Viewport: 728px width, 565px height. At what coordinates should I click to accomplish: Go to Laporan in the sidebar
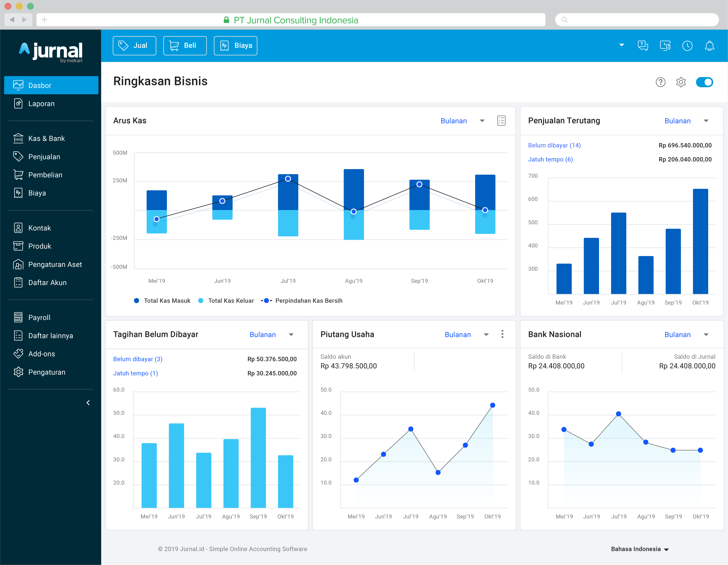[41, 104]
